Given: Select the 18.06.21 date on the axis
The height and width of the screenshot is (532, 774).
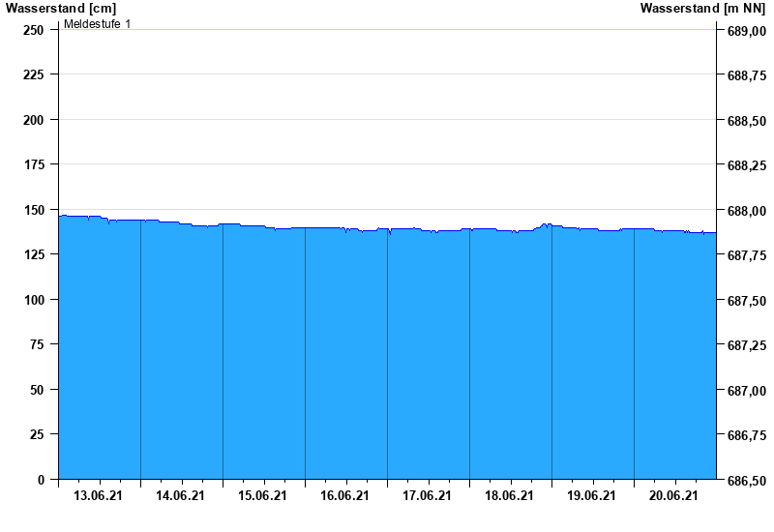Looking at the screenshot, I should pyautogui.click(x=510, y=496).
